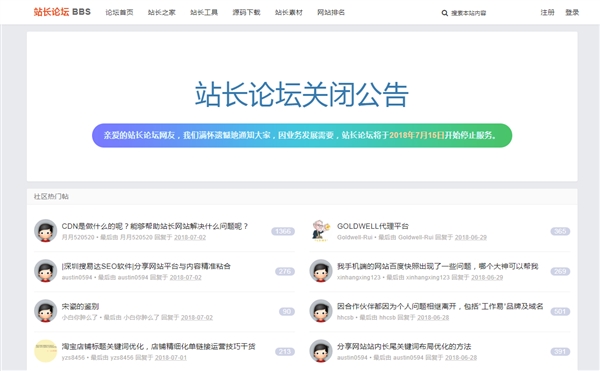Screen dimensions: 600x371
Task: Open the 站长素材 menu item
Action: coord(289,12)
